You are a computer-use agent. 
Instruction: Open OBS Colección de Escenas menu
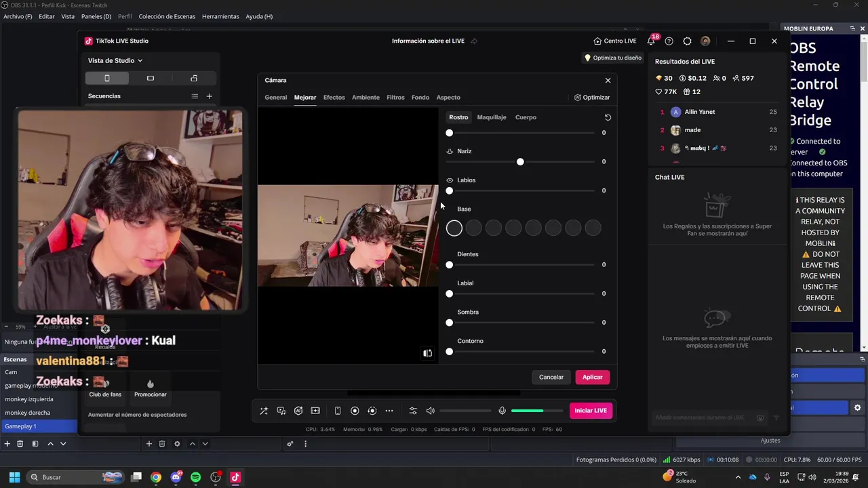167,16
